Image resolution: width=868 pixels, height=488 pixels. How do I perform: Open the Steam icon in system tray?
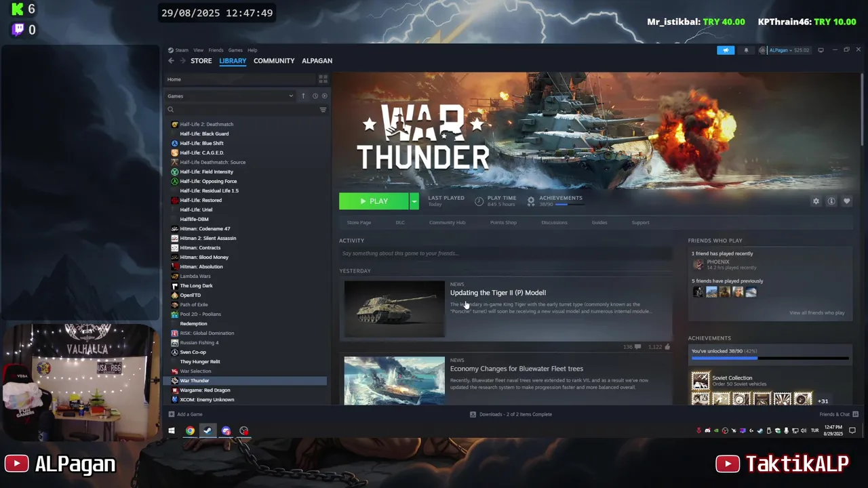[x=759, y=430]
